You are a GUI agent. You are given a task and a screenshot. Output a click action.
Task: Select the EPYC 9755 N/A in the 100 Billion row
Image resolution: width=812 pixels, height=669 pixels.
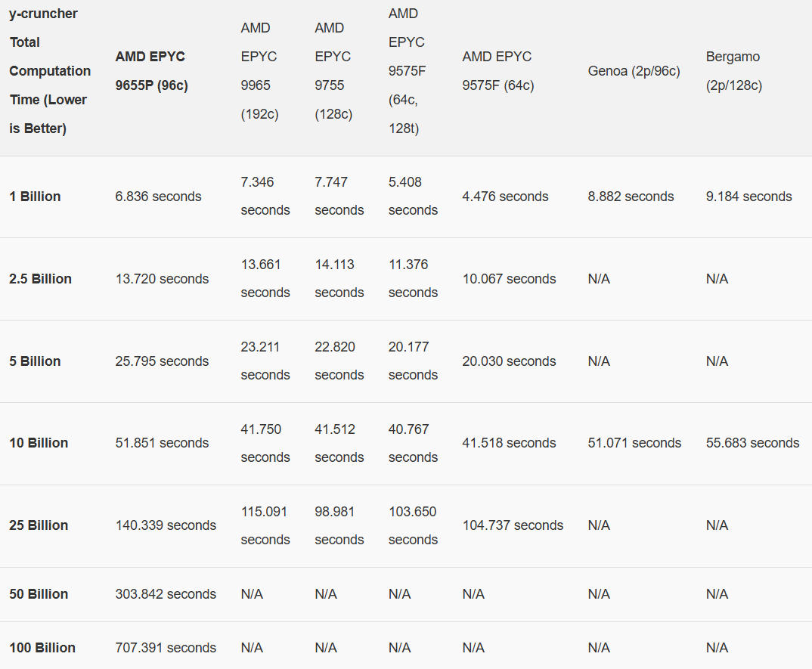click(x=326, y=648)
